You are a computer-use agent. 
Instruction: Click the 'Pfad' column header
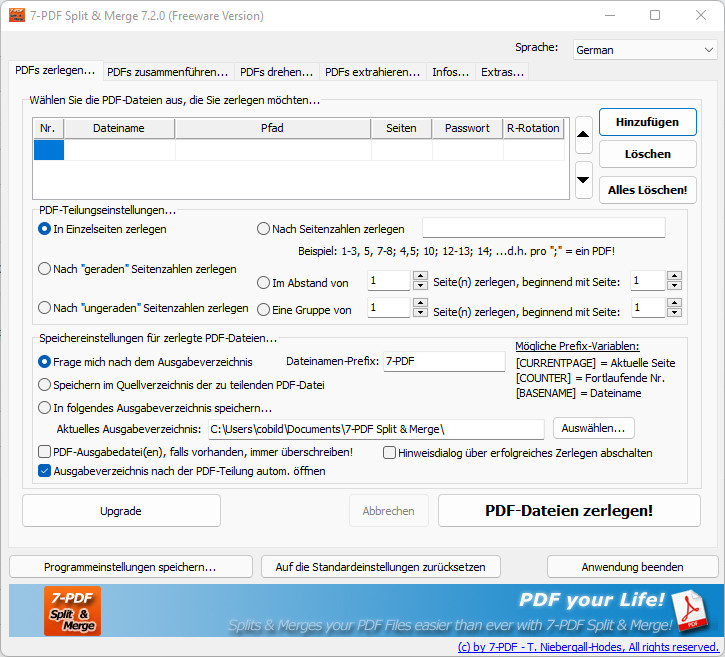coord(272,128)
